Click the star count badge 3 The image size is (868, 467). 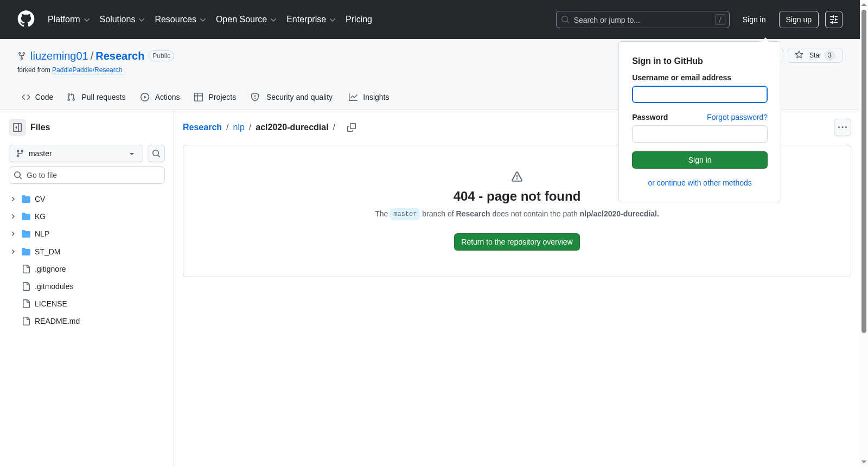click(x=829, y=55)
